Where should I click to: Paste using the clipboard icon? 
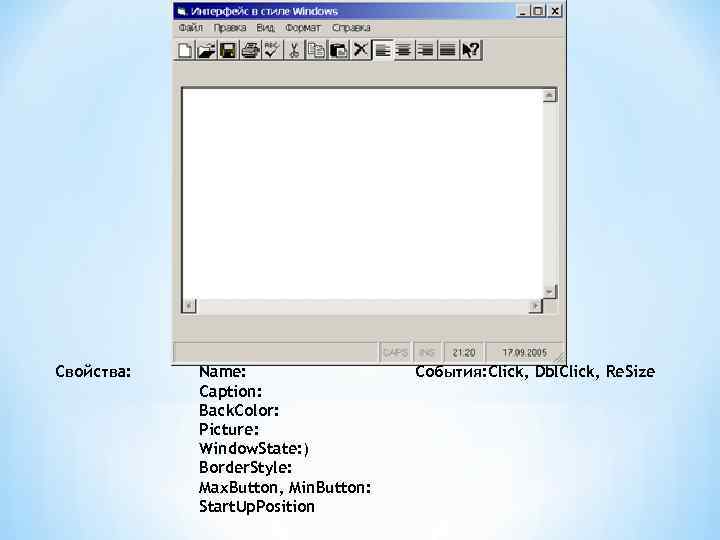(338, 50)
